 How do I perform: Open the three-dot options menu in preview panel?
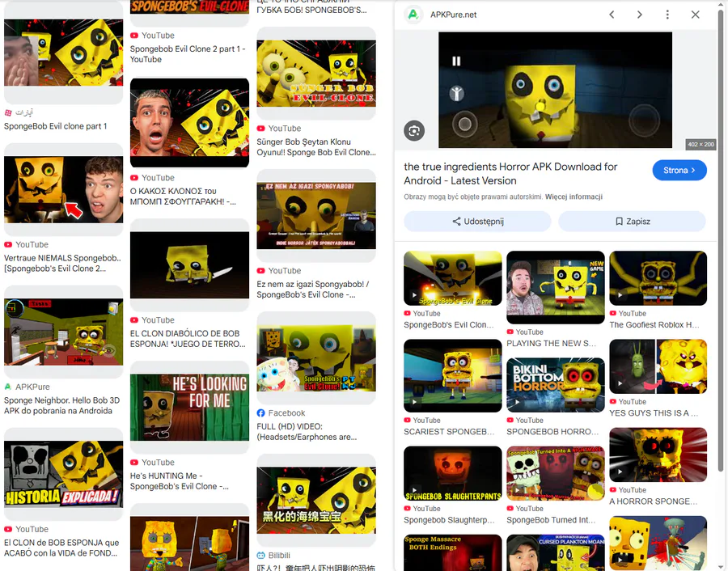coord(667,15)
